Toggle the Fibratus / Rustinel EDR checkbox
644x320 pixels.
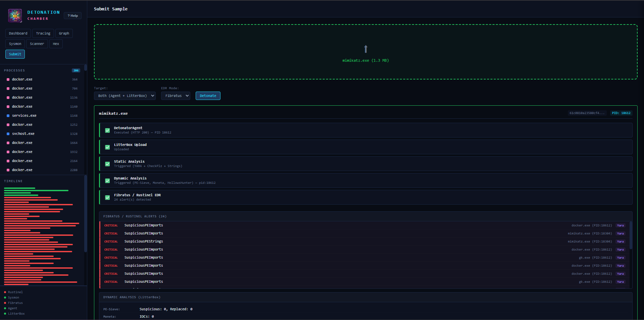click(x=107, y=197)
